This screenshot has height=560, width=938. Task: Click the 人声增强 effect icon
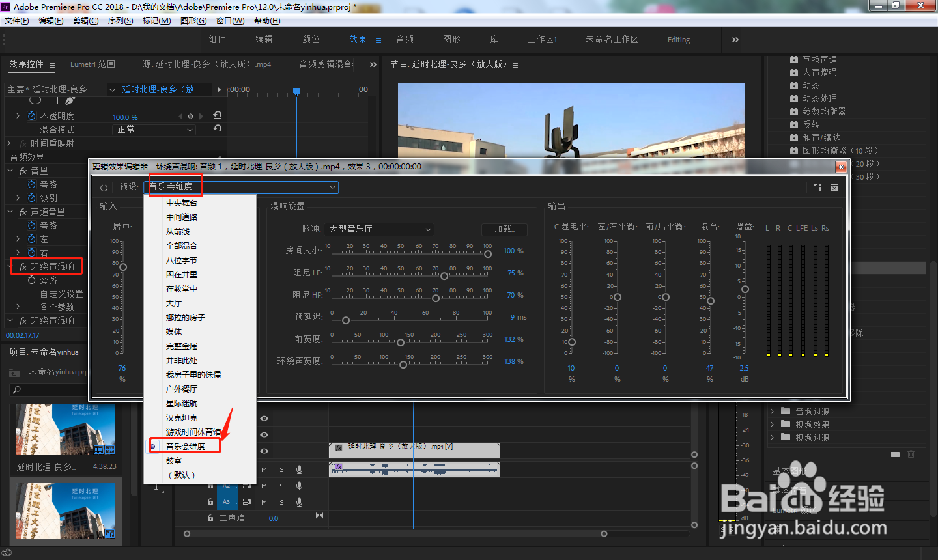(x=794, y=72)
